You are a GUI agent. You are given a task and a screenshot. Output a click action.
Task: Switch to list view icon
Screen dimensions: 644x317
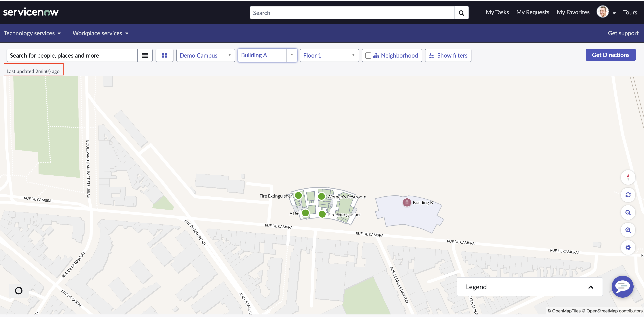145,56
